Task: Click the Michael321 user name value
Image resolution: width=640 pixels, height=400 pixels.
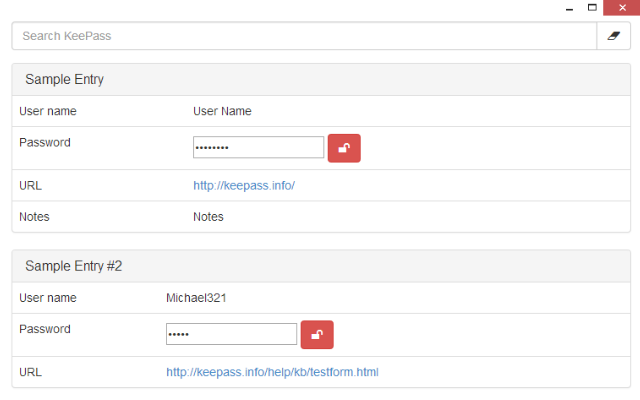Action: (x=198, y=298)
